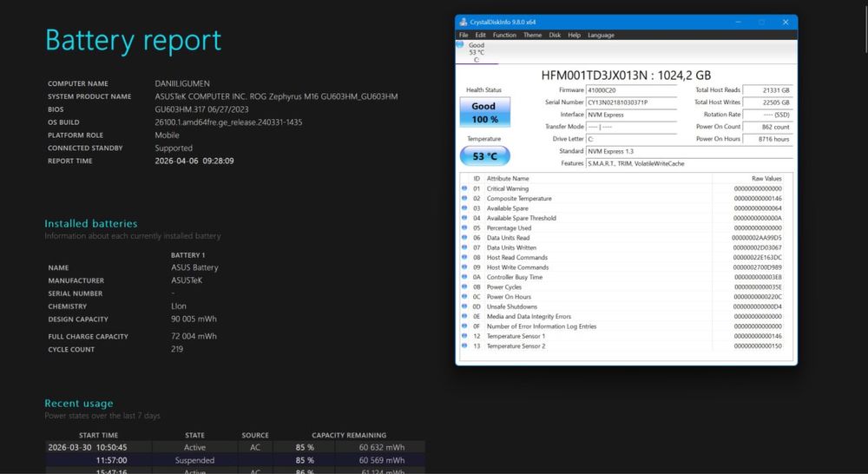Select the Unsafe Shutdowns attribute name
The width and height of the screenshot is (868, 474).
(x=512, y=306)
